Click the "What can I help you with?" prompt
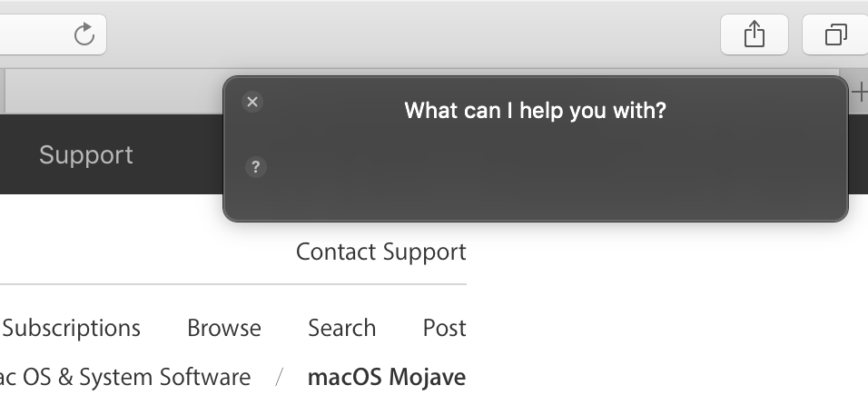The width and height of the screenshot is (868, 405). click(x=535, y=111)
